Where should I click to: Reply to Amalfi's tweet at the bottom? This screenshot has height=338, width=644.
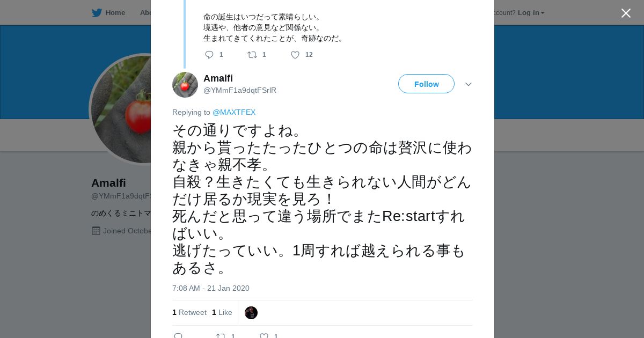[x=179, y=336]
